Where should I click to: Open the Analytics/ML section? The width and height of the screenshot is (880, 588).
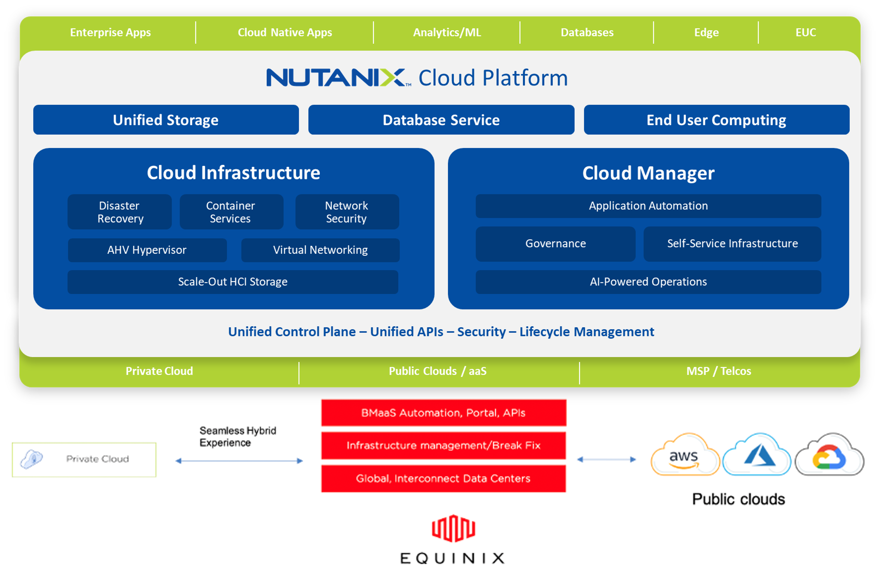tap(447, 33)
